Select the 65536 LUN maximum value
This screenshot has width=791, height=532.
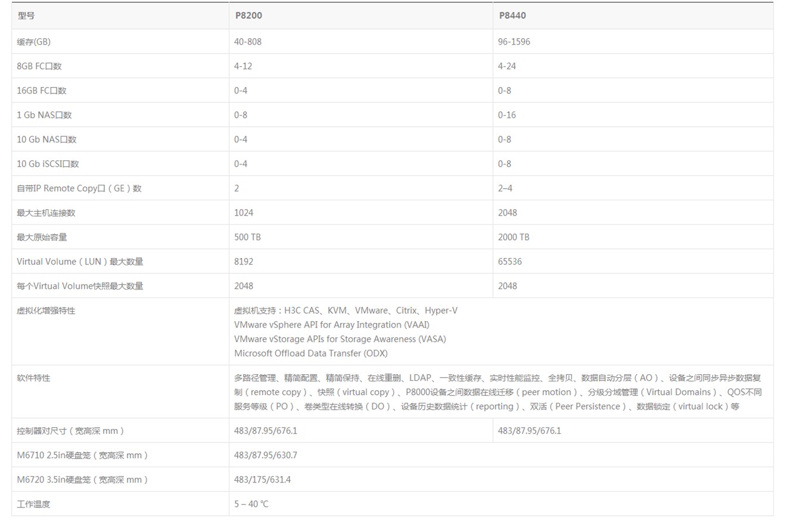click(x=510, y=262)
